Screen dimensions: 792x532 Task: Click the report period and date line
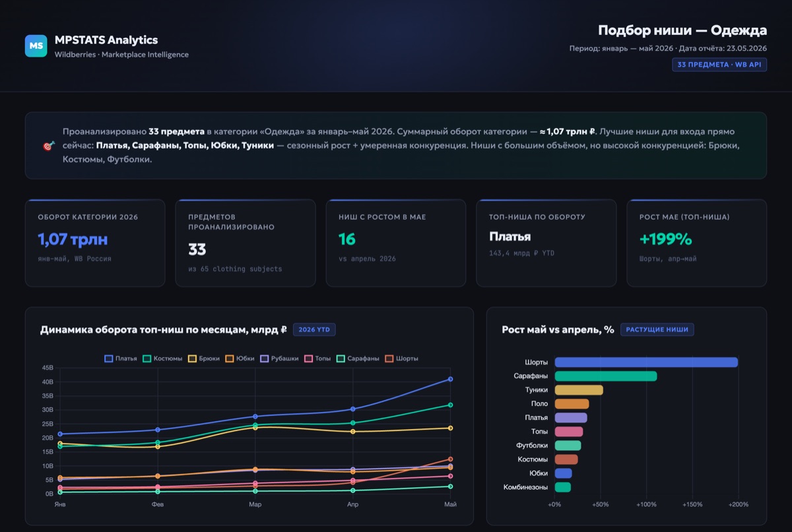(x=668, y=48)
